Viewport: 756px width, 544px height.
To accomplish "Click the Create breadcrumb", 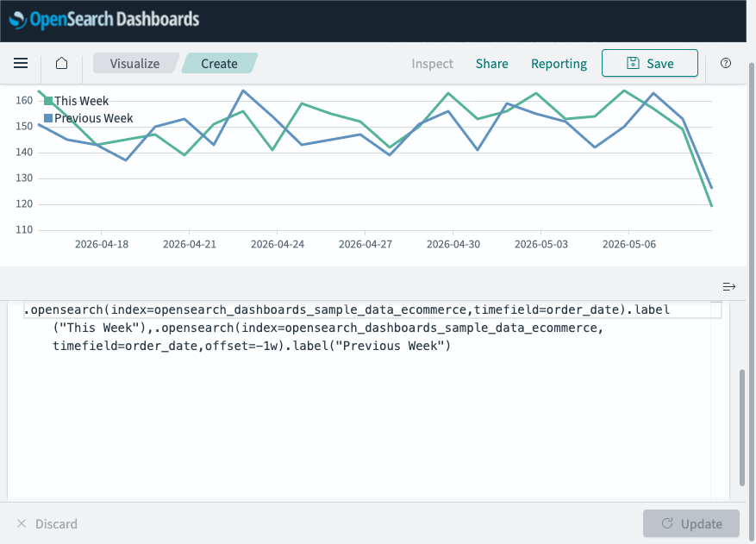I will point(219,63).
